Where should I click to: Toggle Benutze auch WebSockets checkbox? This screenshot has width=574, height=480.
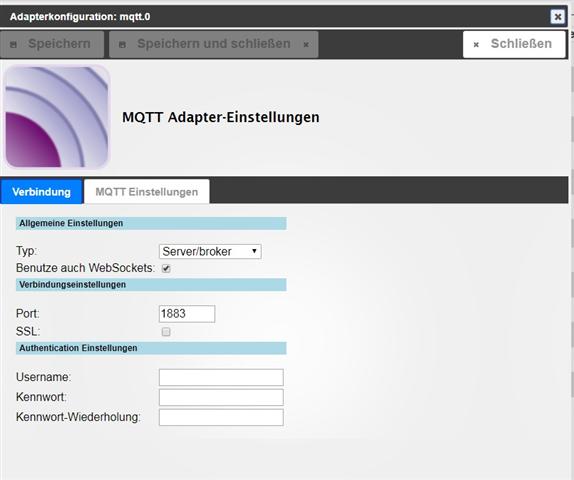point(166,268)
